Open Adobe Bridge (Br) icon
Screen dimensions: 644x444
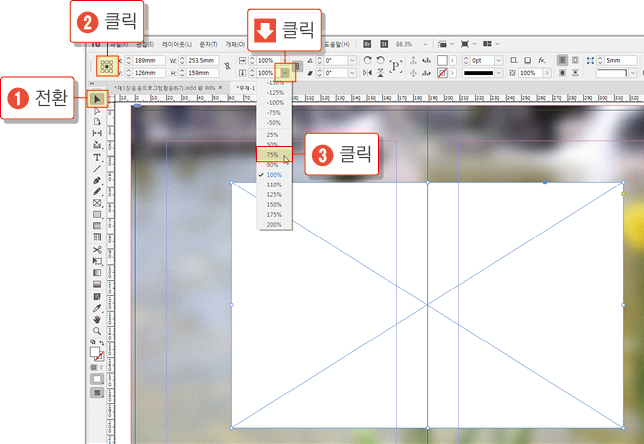368,44
